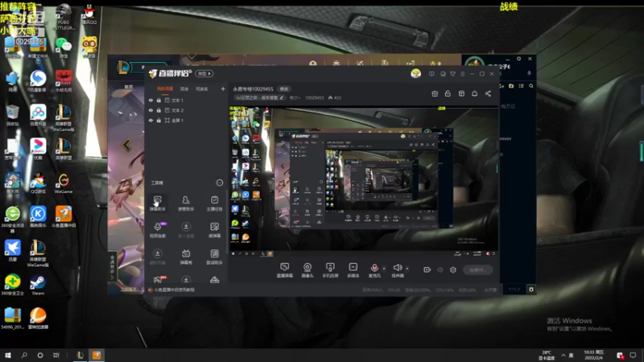
Task: Add the 直播屏幕 screen capture source
Action: coord(285,270)
